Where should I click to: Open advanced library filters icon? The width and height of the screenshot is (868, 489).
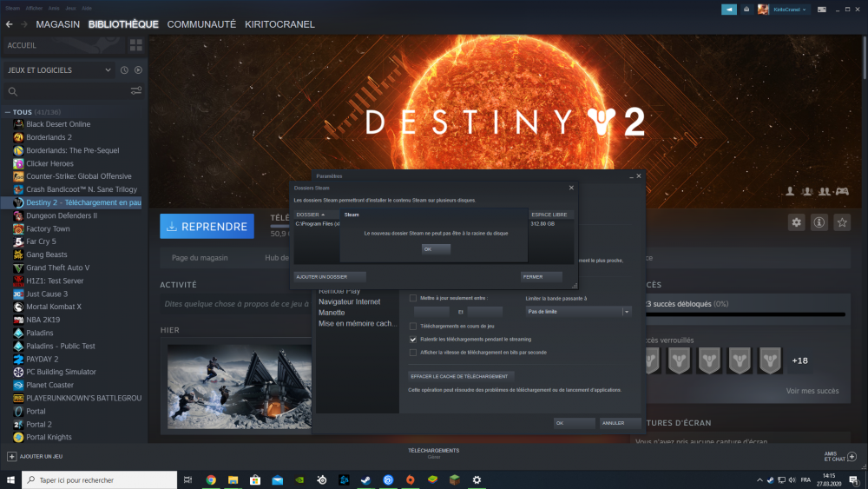click(136, 91)
